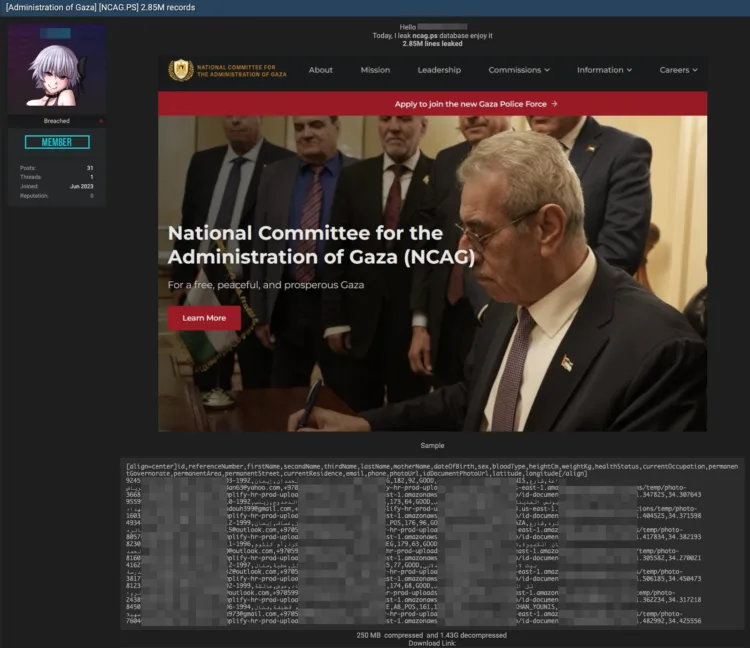This screenshot has height=648, width=750.
Task: Go to the Leadership page
Action: coord(439,70)
